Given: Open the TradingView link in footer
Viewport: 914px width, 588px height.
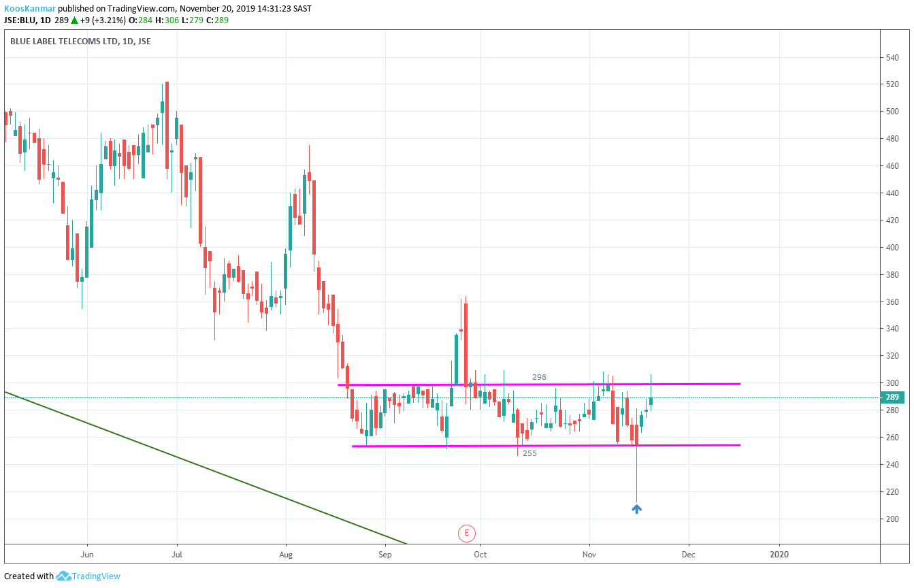Looking at the screenshot, I should pyautogui.click(x=96, y=576).
